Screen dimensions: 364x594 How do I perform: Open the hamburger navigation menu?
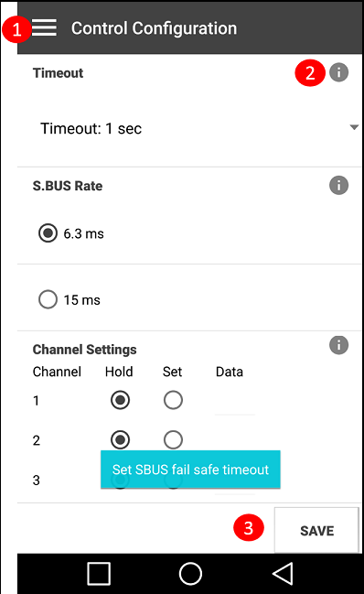pos(44,28)
